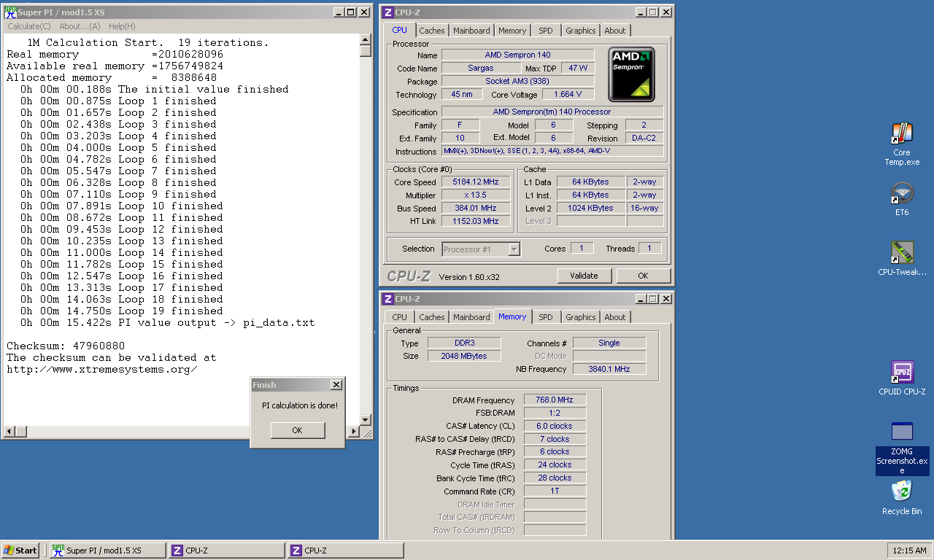Open Calculate(C) menu in Super PI
The image size is (934, 560).
(x=29, y=26)
